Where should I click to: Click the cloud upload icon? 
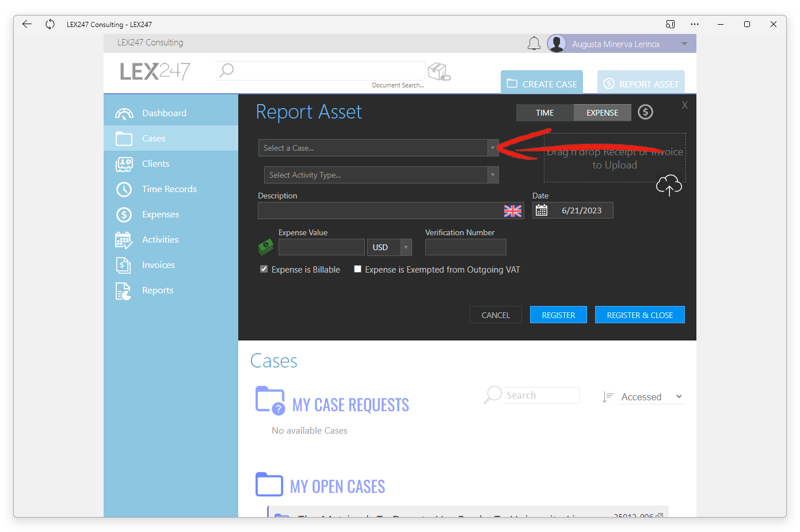pyautogui.click(x=669, y=185)
